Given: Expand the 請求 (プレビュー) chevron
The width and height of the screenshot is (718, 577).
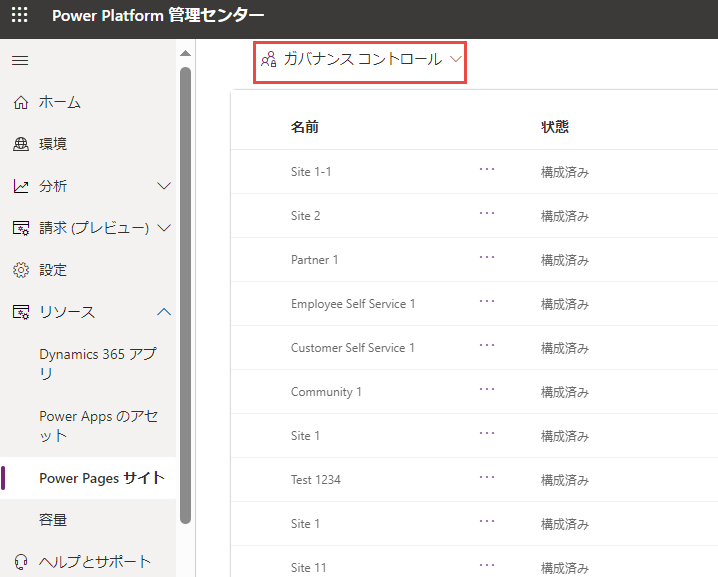Looking at the screenshot, I should [164, 228].
